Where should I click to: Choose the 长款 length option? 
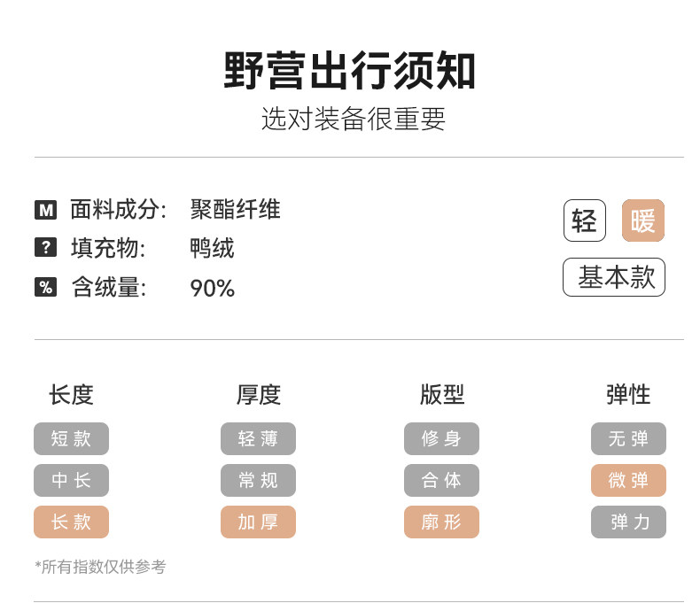click(71, 522)
